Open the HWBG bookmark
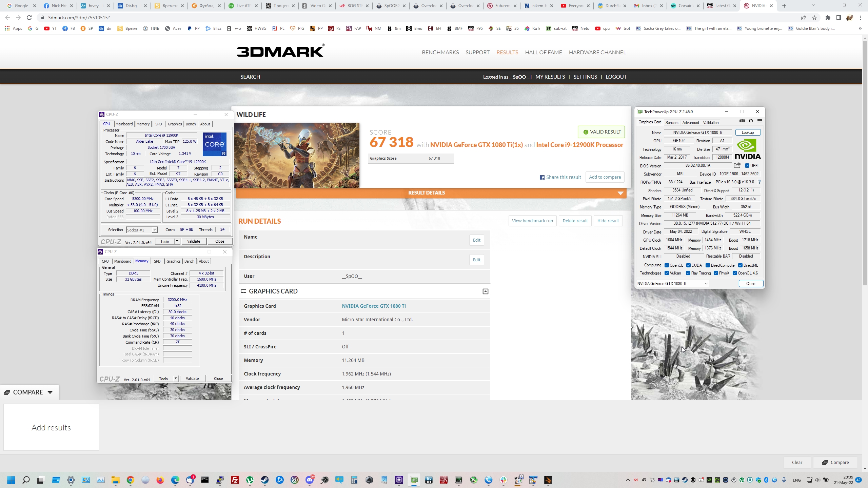This screenshot has height=488, width=868. pyautogui.click(x=256, y=28)
